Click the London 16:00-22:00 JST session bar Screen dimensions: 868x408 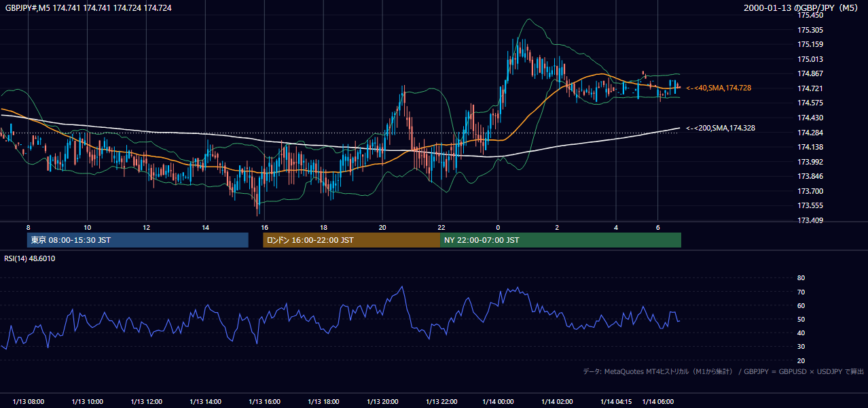click(352, 240)
